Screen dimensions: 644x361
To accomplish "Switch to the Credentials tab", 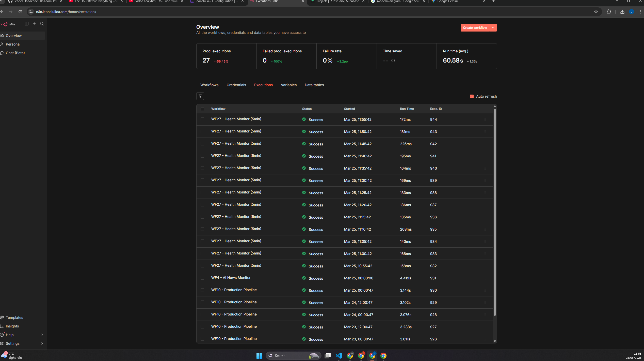I will coord(236,85).
